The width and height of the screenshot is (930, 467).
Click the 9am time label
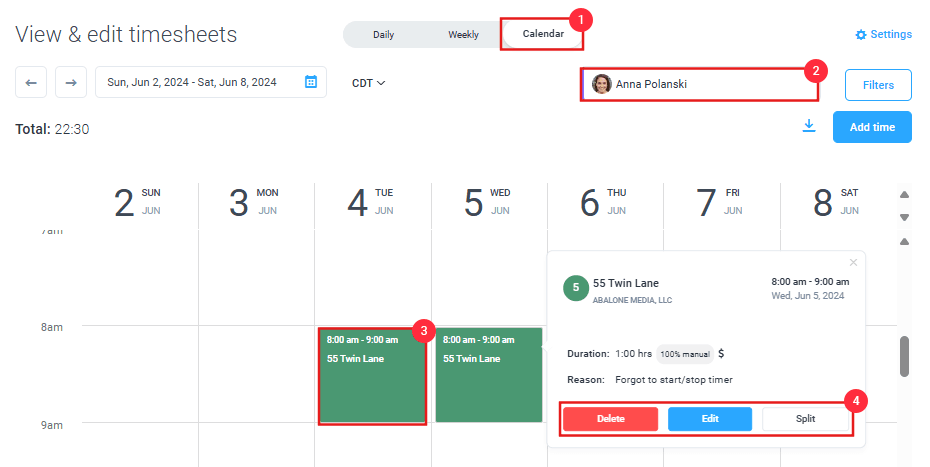pos(52,425)
